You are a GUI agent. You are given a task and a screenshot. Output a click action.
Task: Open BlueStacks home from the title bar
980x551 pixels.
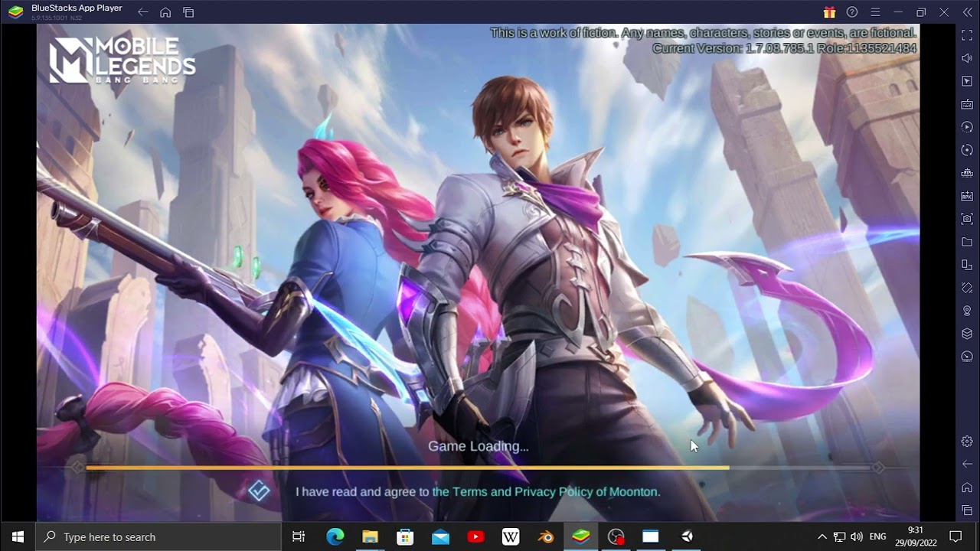[x=165, y=12]
